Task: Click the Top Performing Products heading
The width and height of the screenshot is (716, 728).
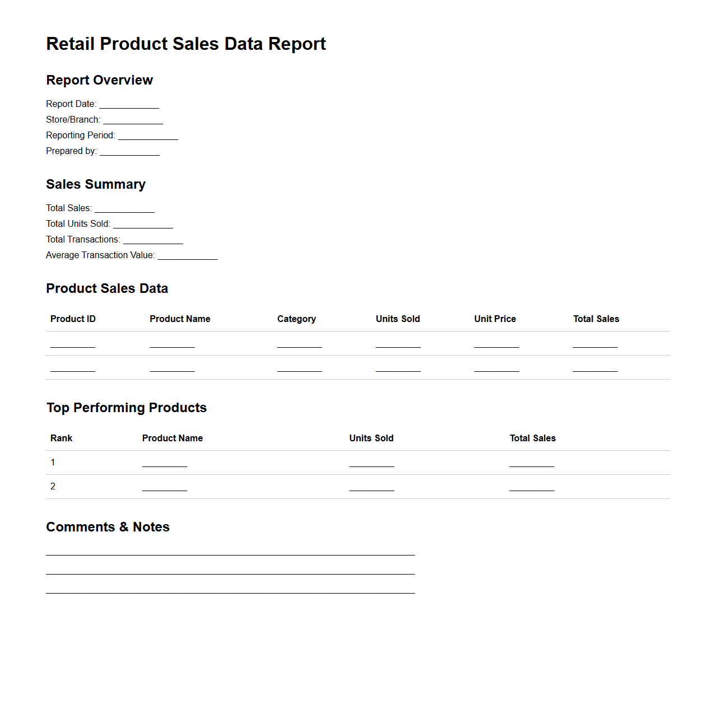Action: coord(127,408)
